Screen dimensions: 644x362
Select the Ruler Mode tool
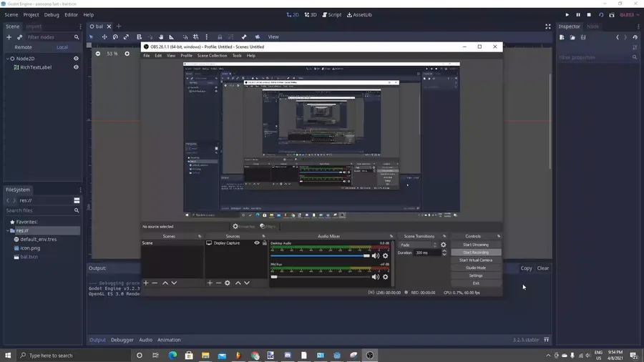(172, 37)
